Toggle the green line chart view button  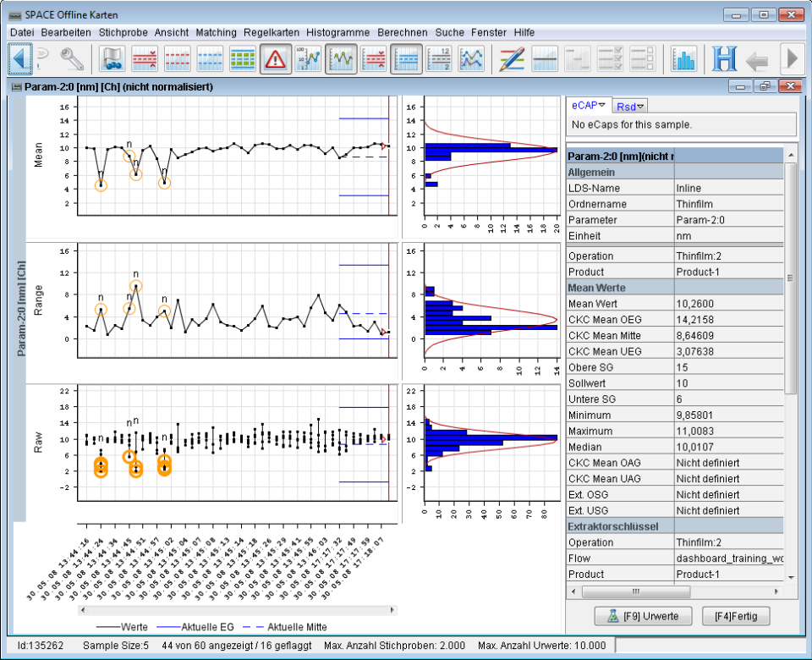(x=341, y=58)
